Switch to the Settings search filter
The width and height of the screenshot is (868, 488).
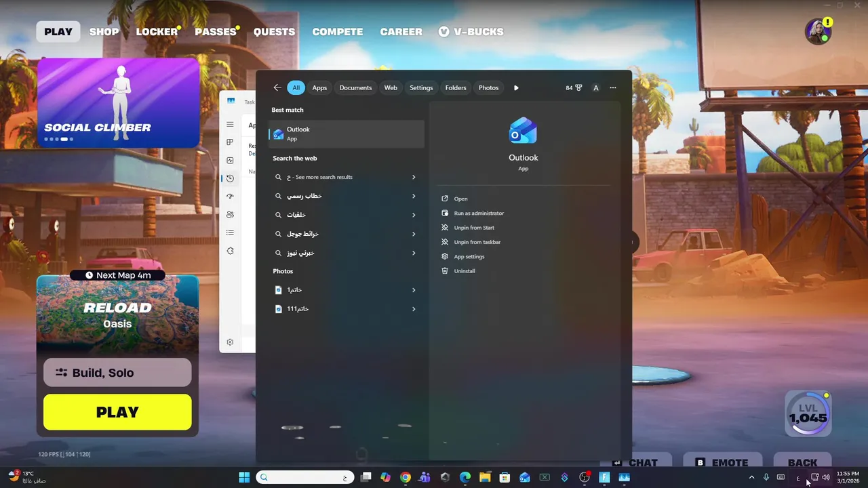[421, 87]
